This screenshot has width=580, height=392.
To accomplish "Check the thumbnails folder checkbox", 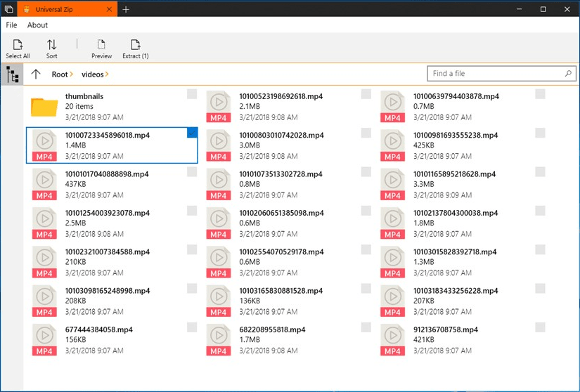I will coord(192,94).
